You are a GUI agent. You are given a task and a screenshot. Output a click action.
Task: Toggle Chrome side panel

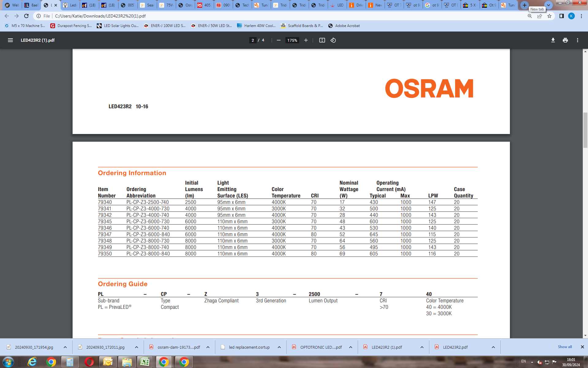click(561, 16)
